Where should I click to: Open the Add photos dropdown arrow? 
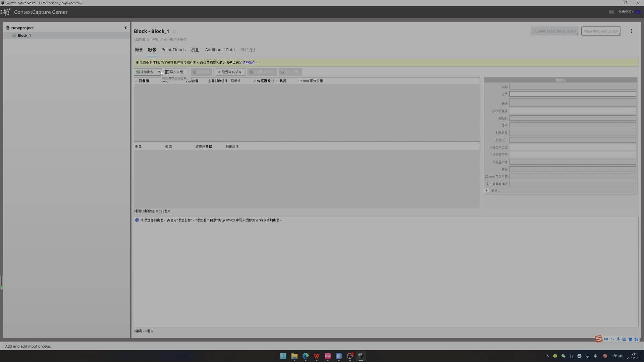click(160, 72)
